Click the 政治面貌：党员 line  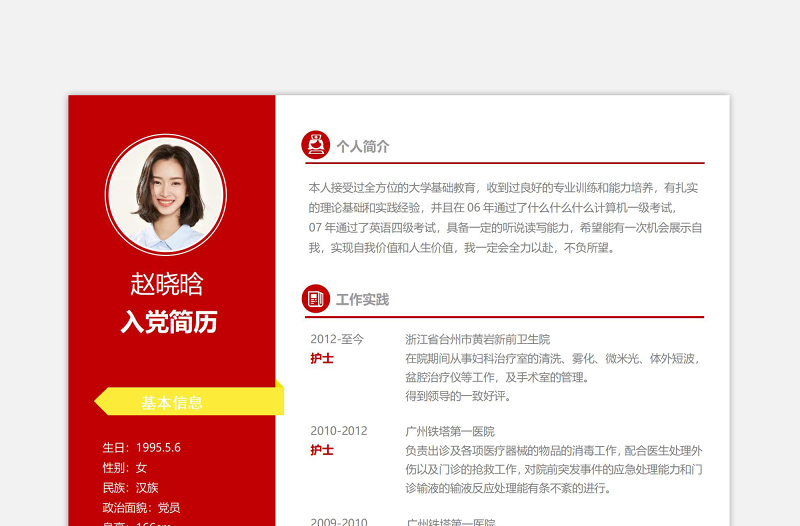pos(141,508)
